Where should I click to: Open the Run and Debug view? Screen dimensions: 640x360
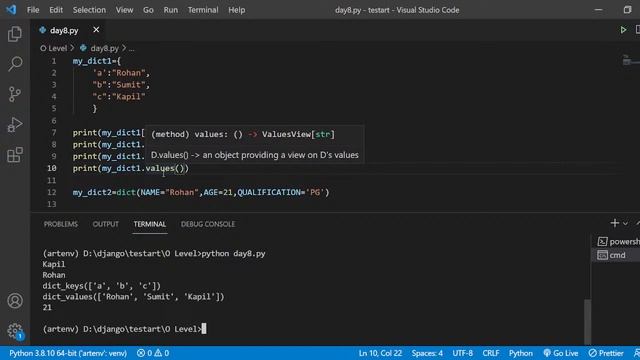(15, 124)
